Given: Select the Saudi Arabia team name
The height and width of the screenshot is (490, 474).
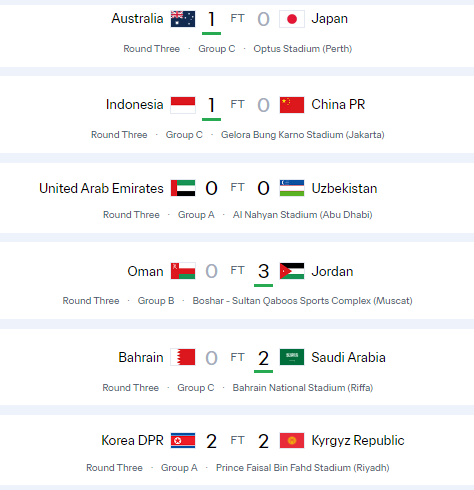Looking at the screenshot, I should 348,357.
